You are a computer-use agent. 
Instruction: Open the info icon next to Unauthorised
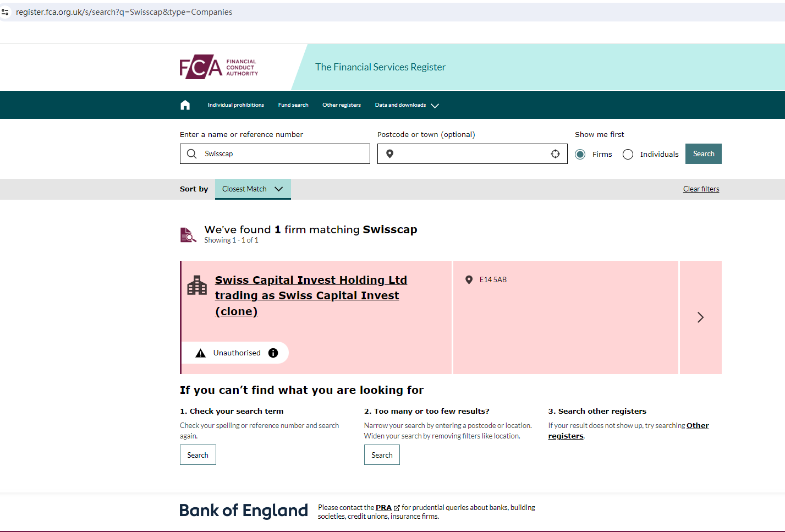273,353
